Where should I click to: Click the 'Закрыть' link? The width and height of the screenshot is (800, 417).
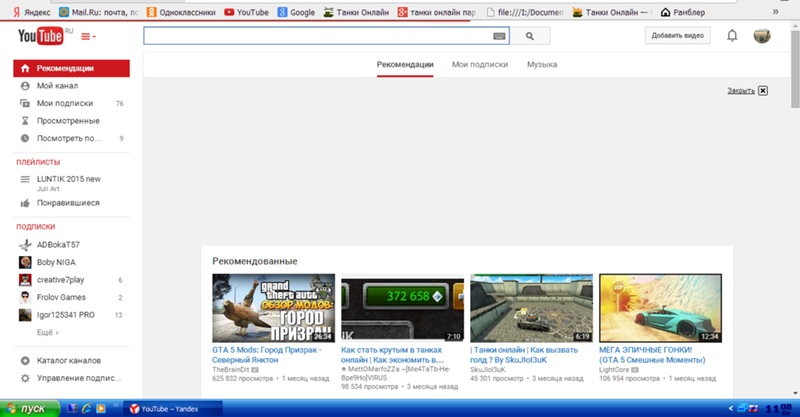tap(741, 91)
